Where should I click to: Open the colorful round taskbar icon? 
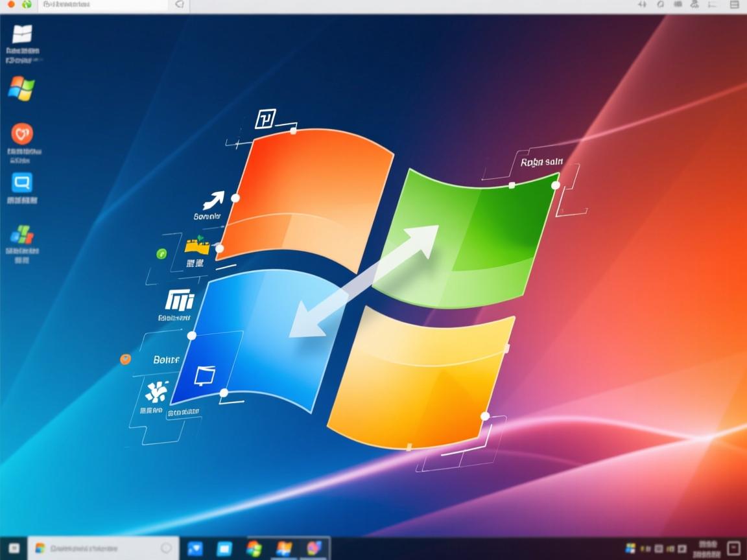[x=254, y=549]
